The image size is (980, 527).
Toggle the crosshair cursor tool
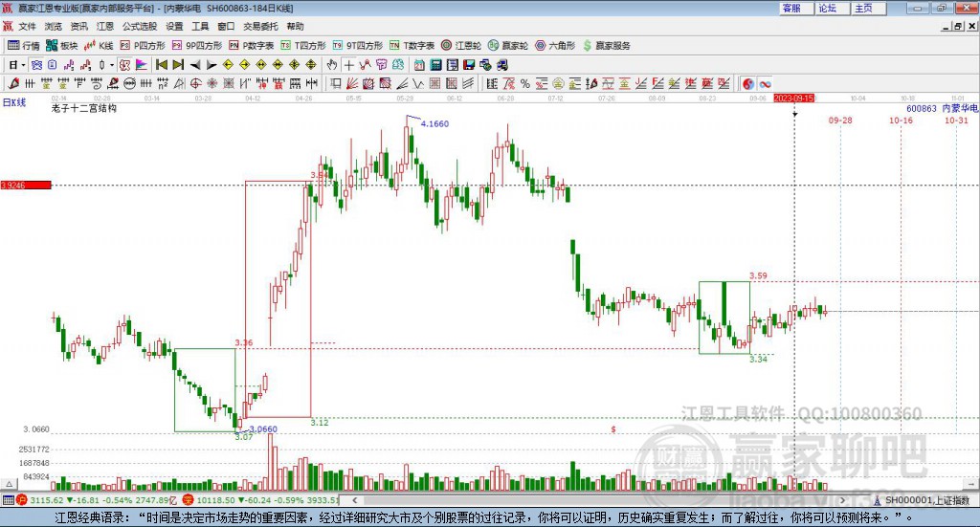348,65
